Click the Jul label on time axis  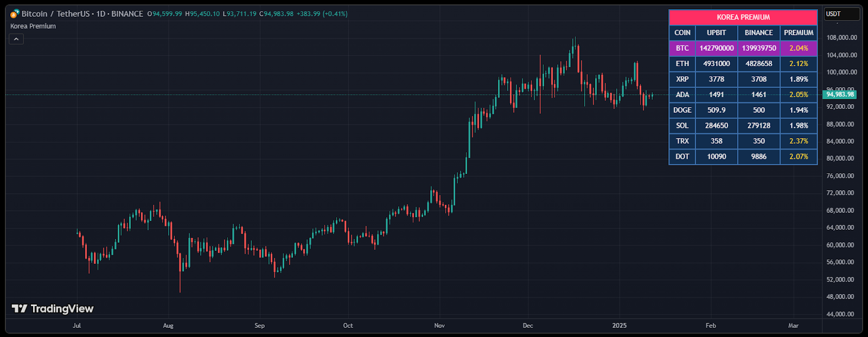77,326
